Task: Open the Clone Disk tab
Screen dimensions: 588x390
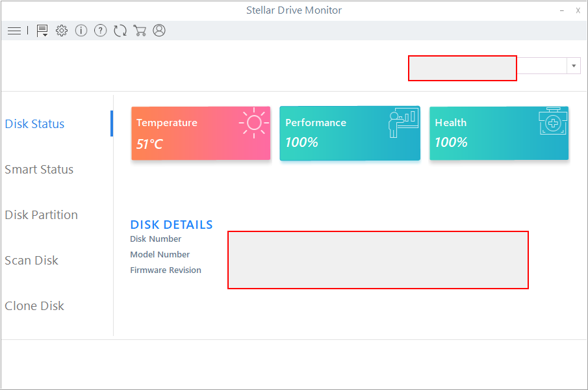Action: click(x=34, y=306)
